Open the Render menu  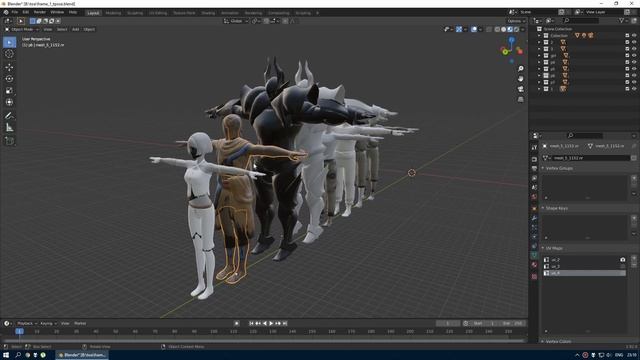pyautogui.click(x=40, y=12)
